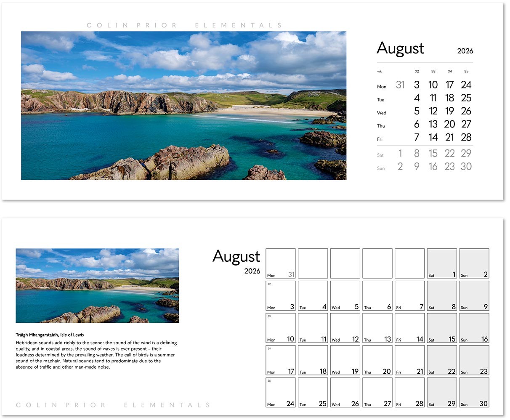This screenshot has height=420, width=510.
Task: Select grid cell for Wed 12
Action: pos(345,328)
